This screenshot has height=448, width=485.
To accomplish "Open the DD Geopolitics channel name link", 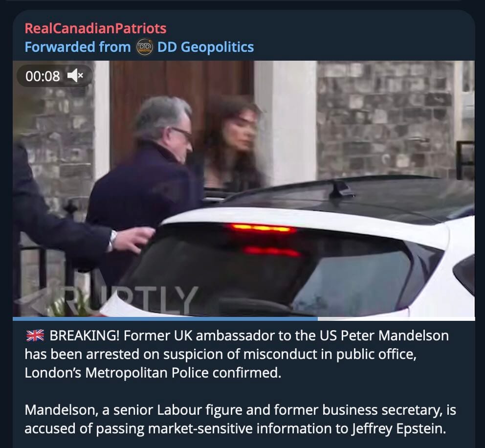I will pos(206,47).
